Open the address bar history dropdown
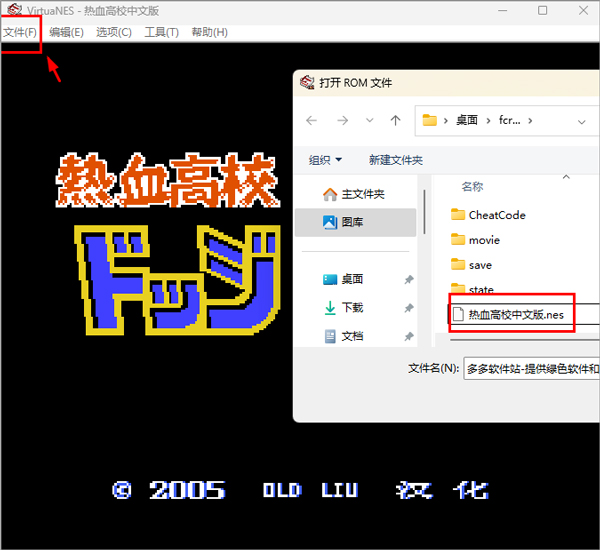The width and height of the screenshot is (600, 550). pyautogui.click(x=581, y=122)
